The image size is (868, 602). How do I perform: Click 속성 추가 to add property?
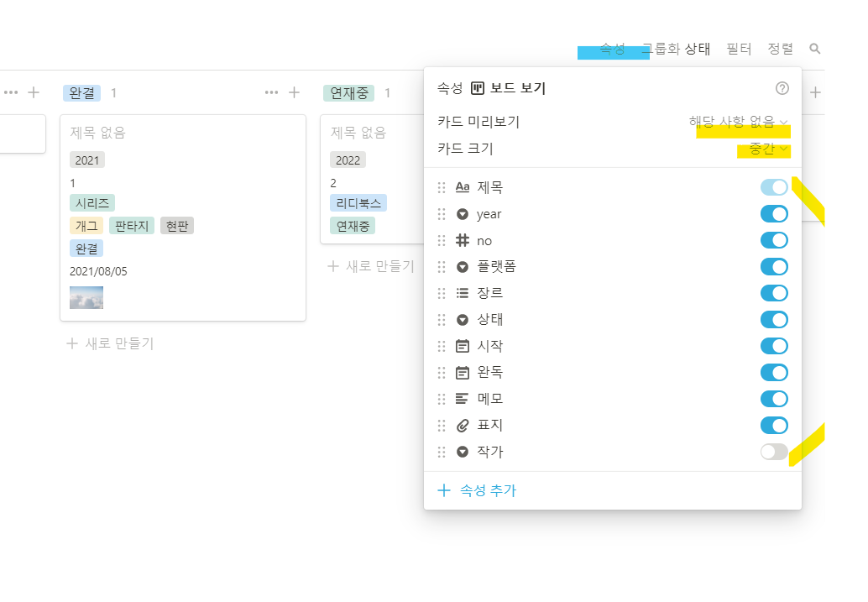477,490
